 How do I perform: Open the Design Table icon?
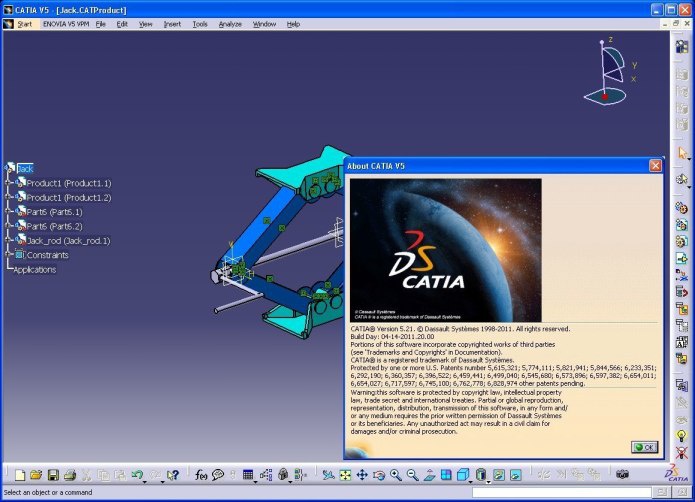coord(248,475)
